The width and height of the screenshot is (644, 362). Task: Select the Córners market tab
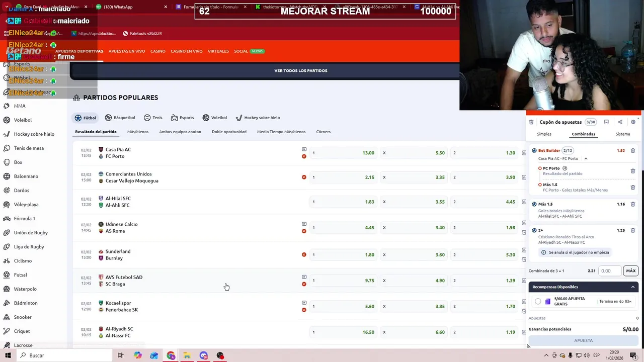pyautogui.click(x=324, y=132)
